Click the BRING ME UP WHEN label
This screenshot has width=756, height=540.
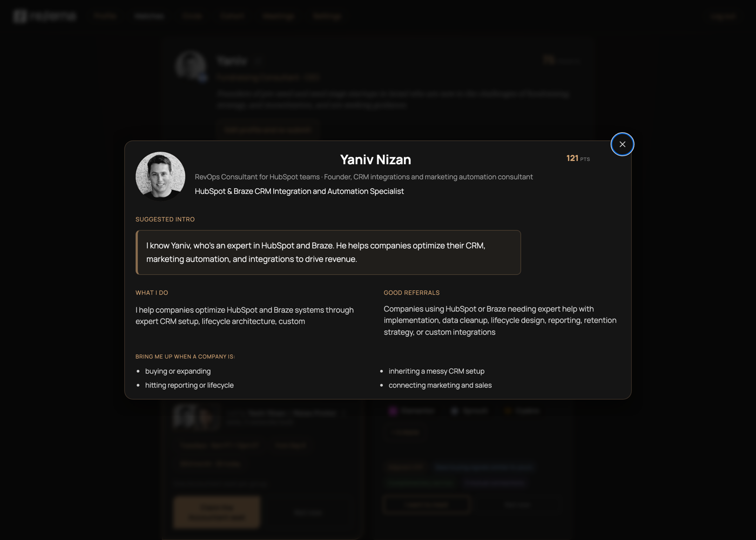pyautogui.click(x=185, y=356)
